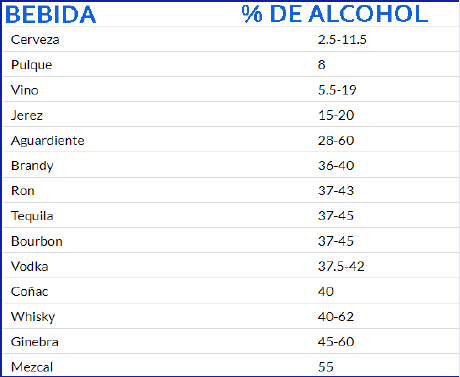
Task: Click the Vino beverage name
Action: 25,90
